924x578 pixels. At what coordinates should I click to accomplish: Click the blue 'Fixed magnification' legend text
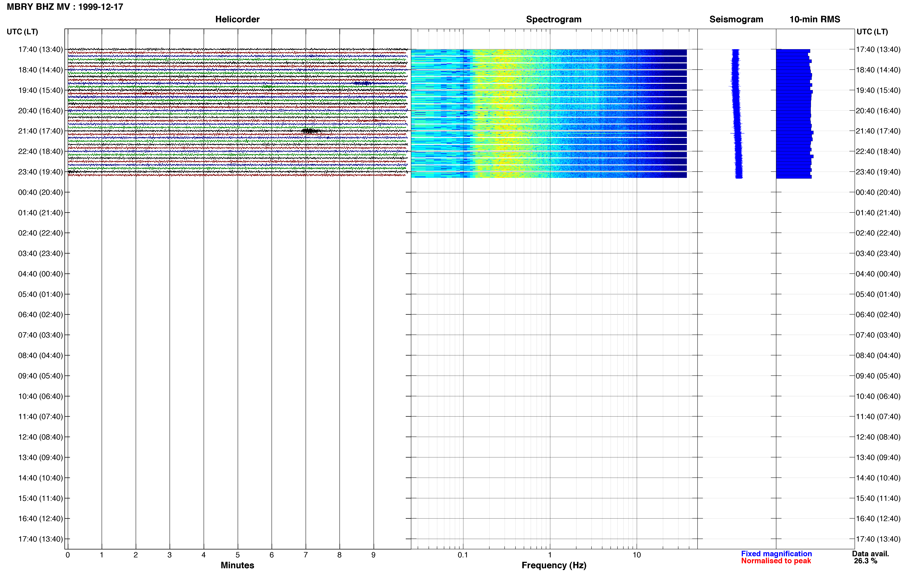(777, 554)
